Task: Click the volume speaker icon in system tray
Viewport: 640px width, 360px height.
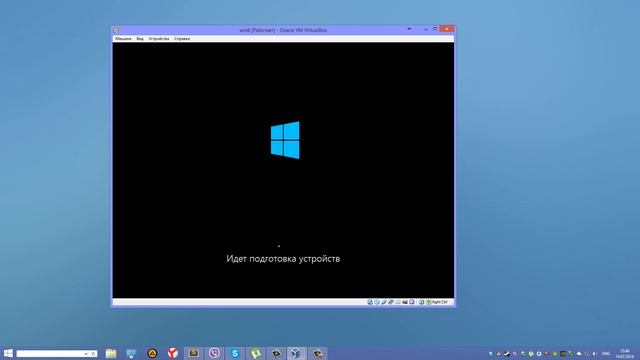Action: [x=595, y=354]
